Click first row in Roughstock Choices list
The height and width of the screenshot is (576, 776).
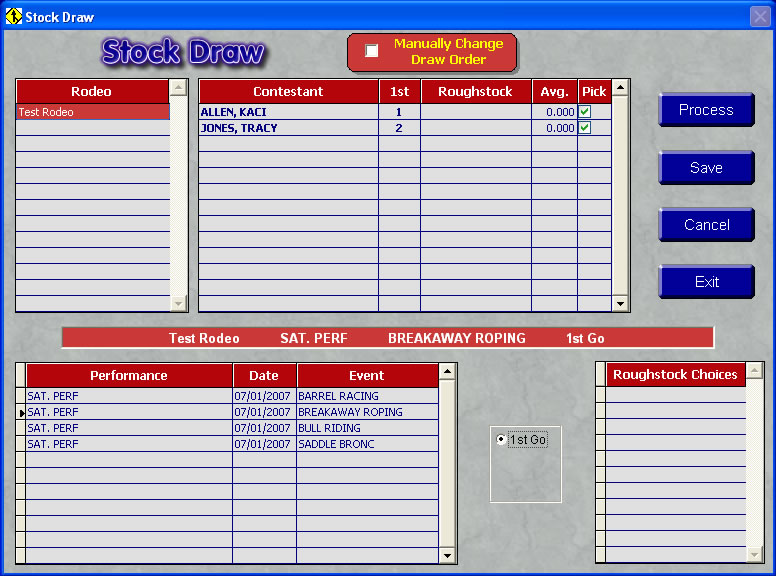(675, 395)
